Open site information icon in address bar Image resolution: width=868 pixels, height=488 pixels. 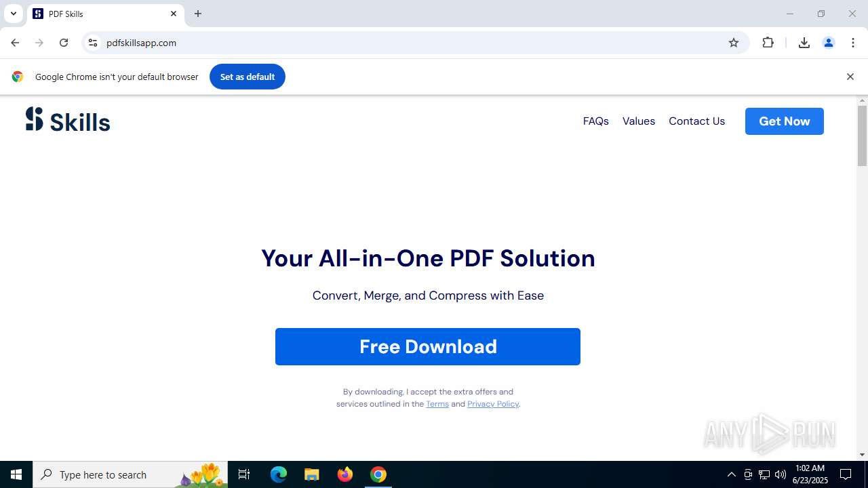pos(93,43)
